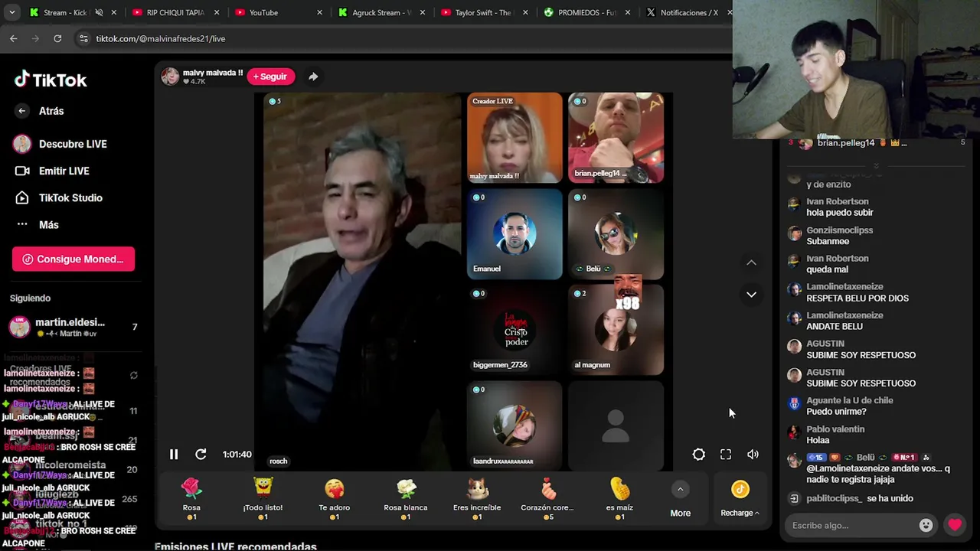980x551 pixels.
Task: Open the live player settings icon
Action: point(699,455)
